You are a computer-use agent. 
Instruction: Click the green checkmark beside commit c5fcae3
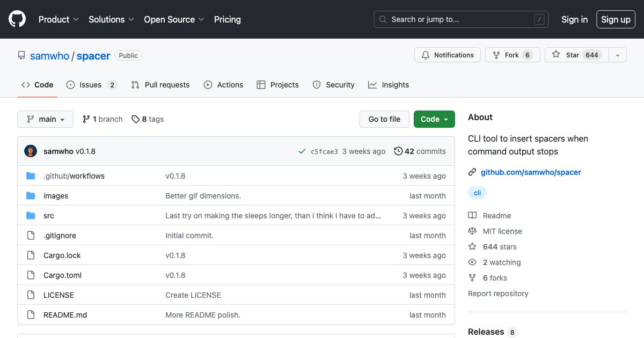[x=302, y=151]
